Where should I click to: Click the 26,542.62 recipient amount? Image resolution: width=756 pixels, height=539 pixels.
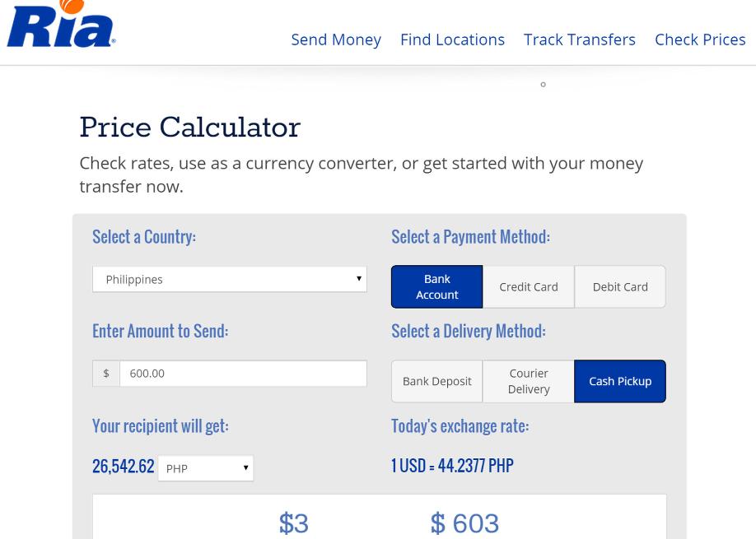[x=124, y=467]
